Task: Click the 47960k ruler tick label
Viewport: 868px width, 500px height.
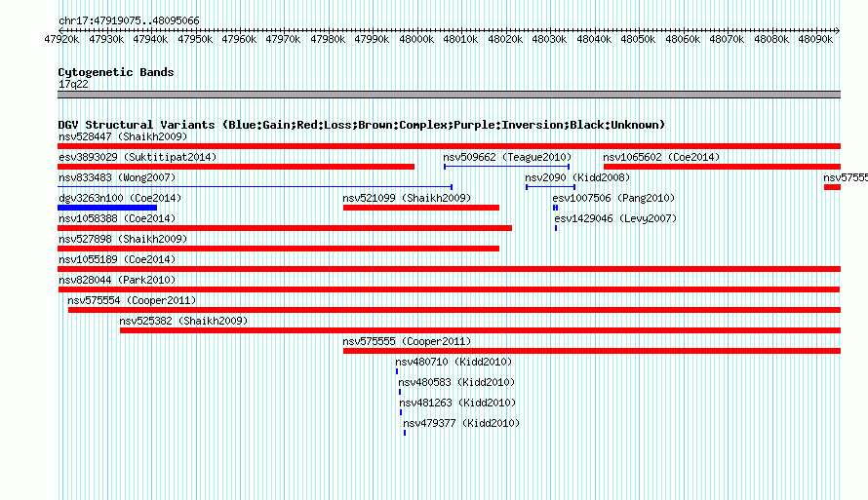Action: coord(239,39)
